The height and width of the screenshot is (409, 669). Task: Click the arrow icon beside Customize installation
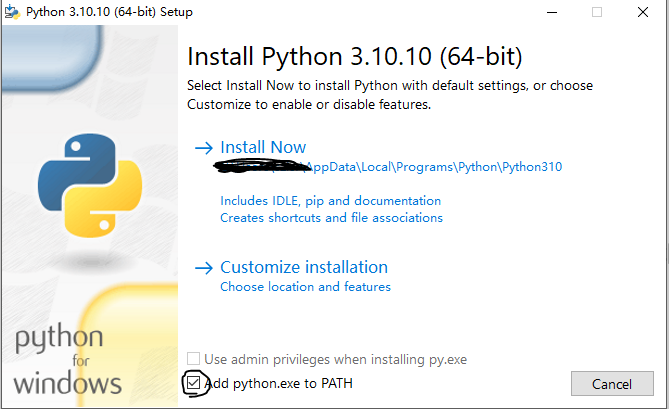[203, 268]
